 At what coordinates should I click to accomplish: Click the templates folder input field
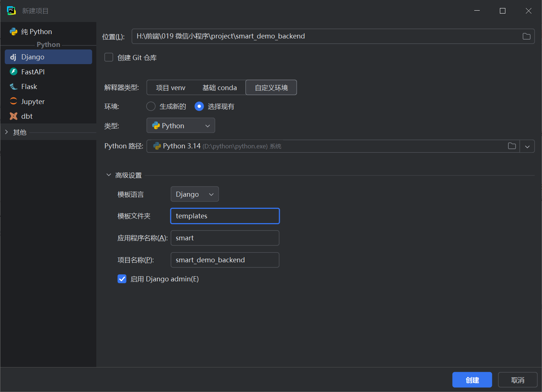tap(225, 216)
